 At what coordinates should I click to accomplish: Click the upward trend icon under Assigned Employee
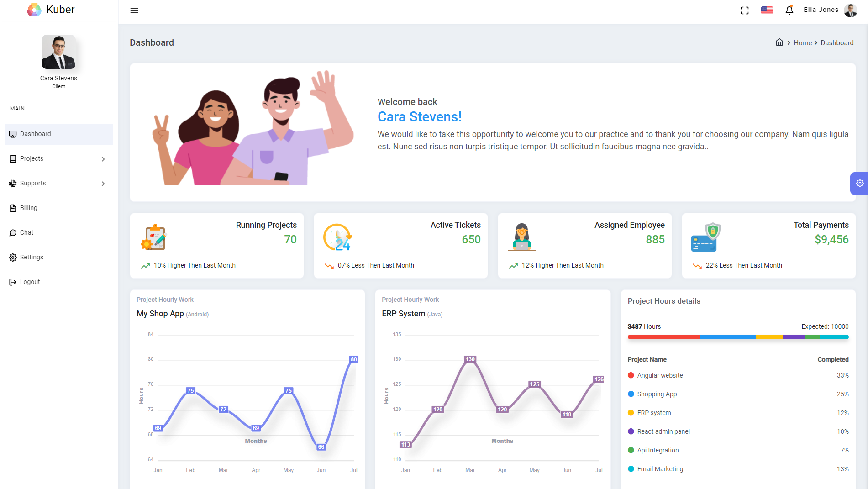point(513,266)
